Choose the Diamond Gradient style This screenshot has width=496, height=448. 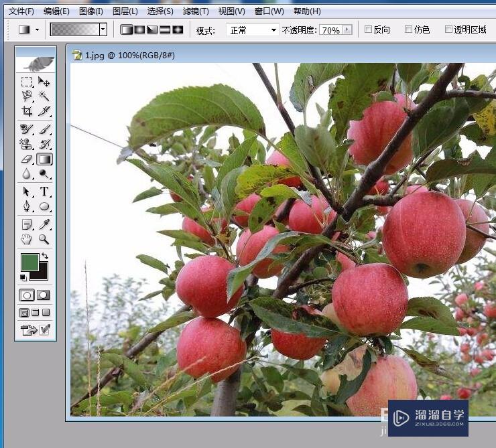178,29
